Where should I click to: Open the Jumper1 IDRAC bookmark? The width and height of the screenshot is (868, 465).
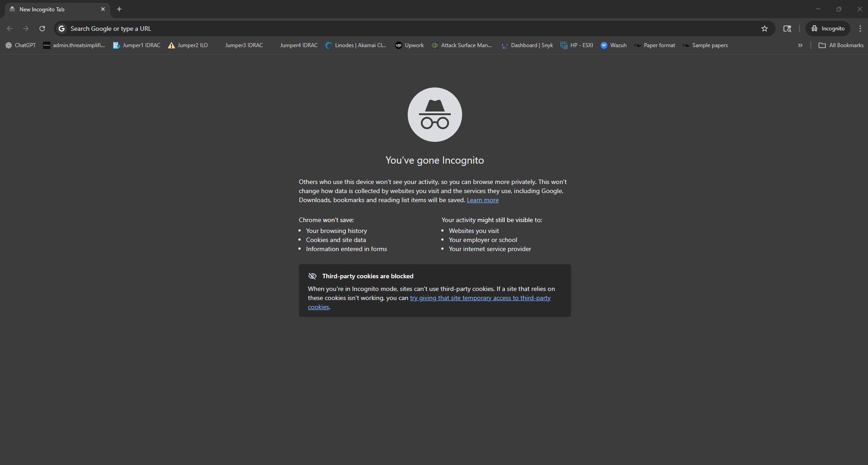[137, 45]
